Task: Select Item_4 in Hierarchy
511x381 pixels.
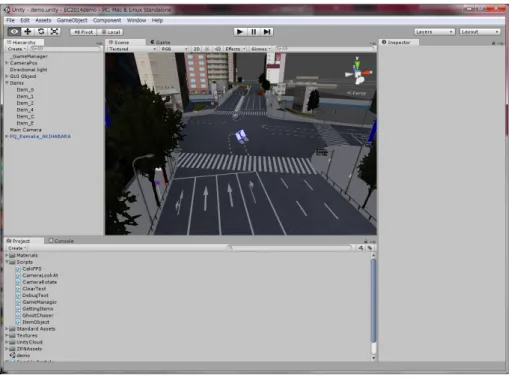Action: tap(25, 110)
